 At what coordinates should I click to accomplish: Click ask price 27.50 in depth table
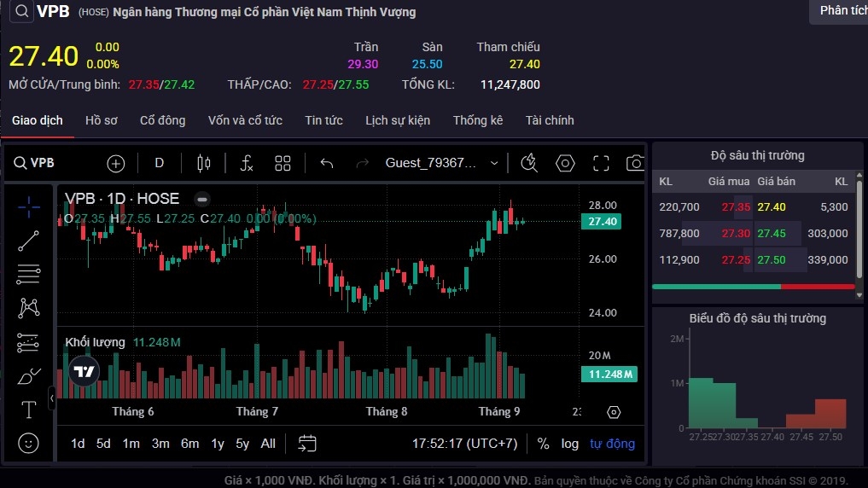tap(772, 260)
